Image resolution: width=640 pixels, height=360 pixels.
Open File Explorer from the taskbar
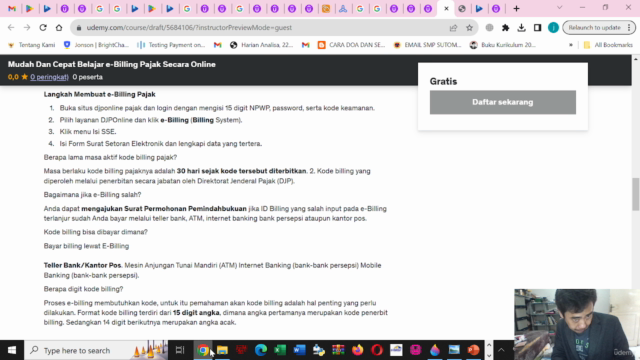[222, 350]
